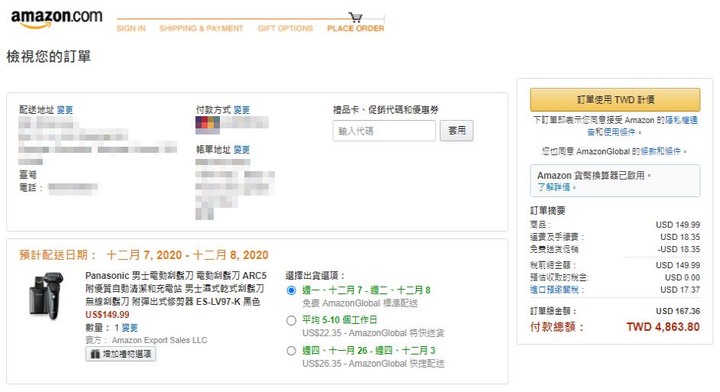Change the 帳單地址 billing address
The image size is (720, 392).
click(x=242, y=150)
